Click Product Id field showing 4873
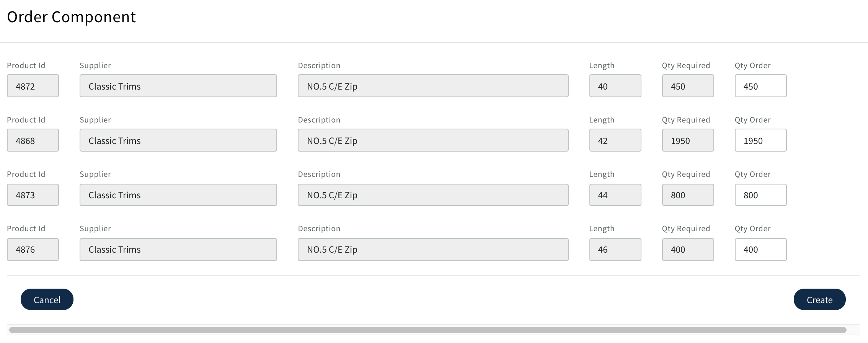The width and height of the screenshot is (868, 343). coord(33,195)
